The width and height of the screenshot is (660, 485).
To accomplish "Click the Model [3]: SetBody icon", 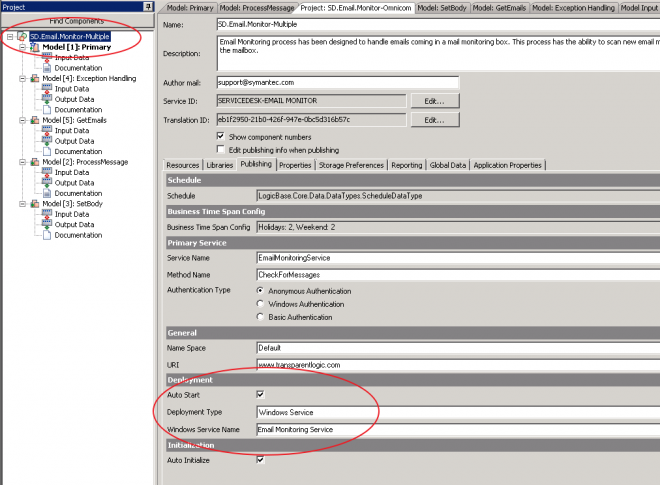I will pyautogui.click(x=35, y=204).
